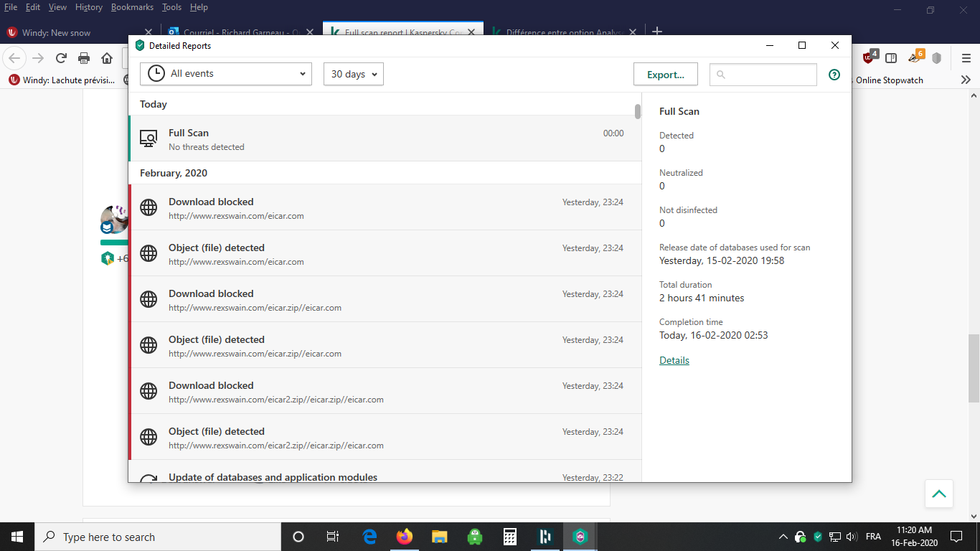Image resolution: width=980 pixels, height=551 pixels.
Task: Open the Firefox History menu
Action: tap(89, 7)
